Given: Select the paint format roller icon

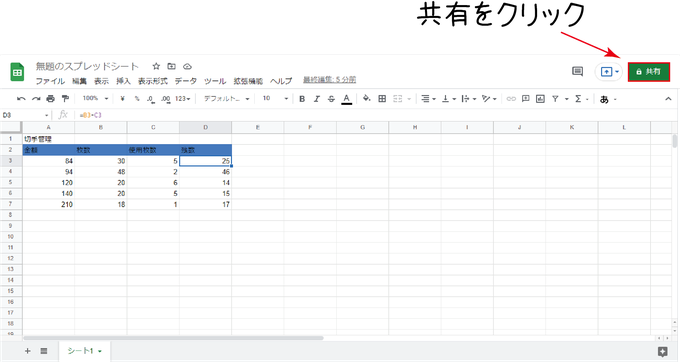Looking at the screenshot, I should (x=65, y=99).
